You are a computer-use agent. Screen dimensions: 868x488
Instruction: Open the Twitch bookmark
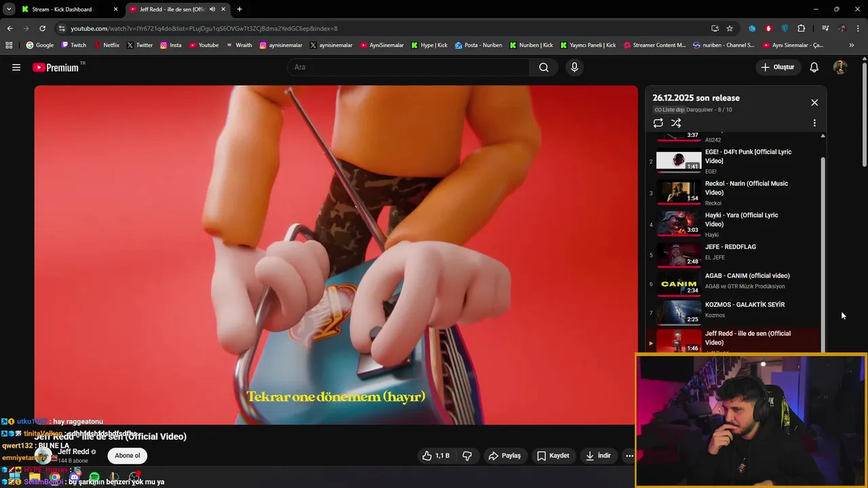(x=74, y=45)
